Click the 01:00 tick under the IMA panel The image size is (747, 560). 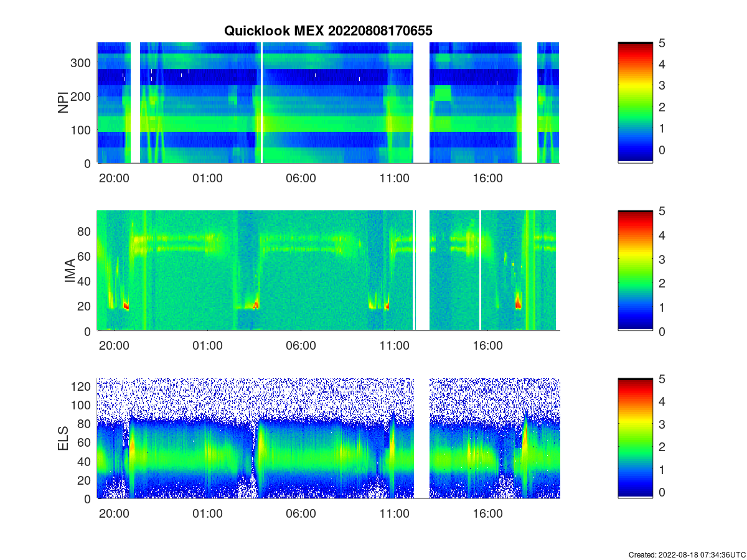pyautogui.click(x=207, y=346)
